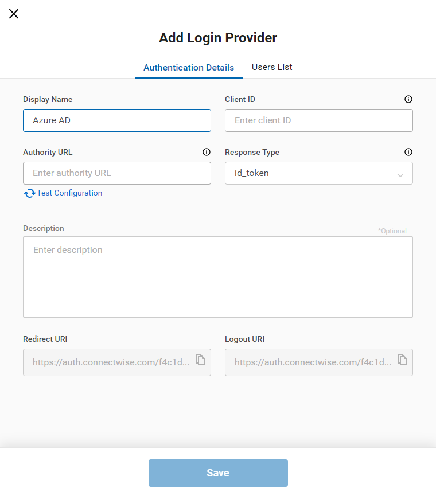Click the refresh icon beside Test Configuration
Viewport: 436px width, 504px height.
(29, 193)
